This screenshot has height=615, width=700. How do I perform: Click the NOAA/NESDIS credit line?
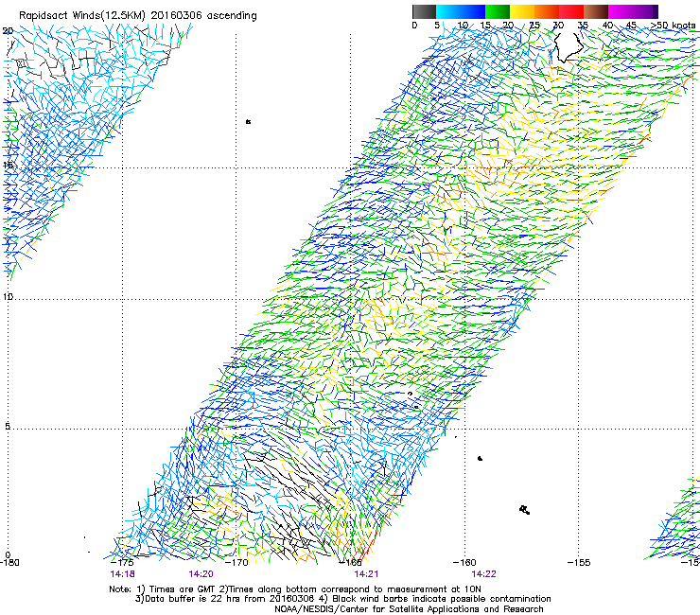tap(409, 609)
